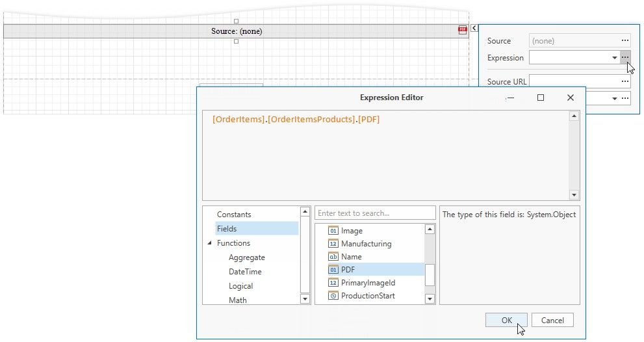Click the field search text box
This screenshot has height=342, width=644.
click(x=375, y=213)
